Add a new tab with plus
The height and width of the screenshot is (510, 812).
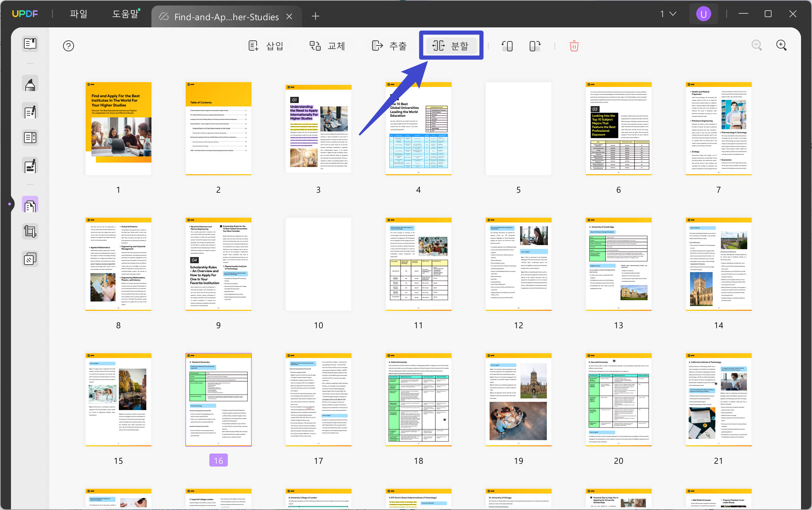(315, 16)
